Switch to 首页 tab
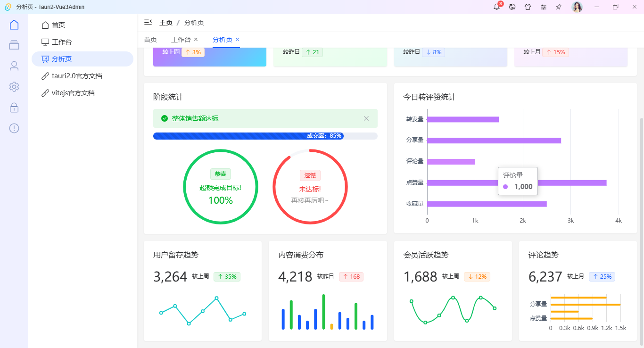644x348 pixels. coord(150,40)
